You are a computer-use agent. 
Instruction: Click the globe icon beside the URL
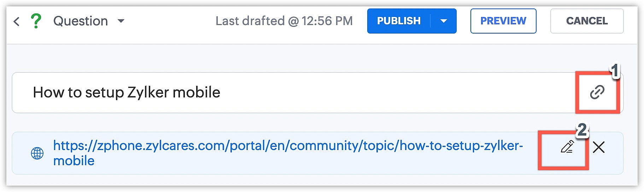(37, 154)
